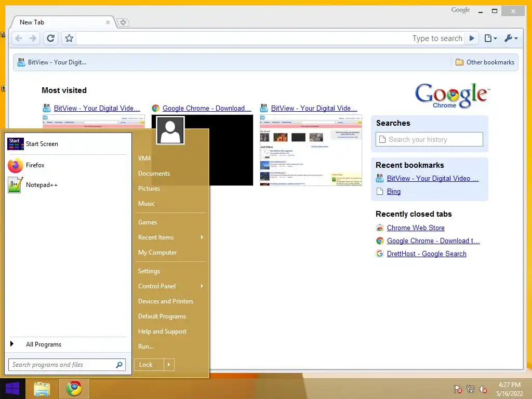Screen dimensions: 532x399
Task: Open File Explorer from the taskbar
Action: pos(42,389)
